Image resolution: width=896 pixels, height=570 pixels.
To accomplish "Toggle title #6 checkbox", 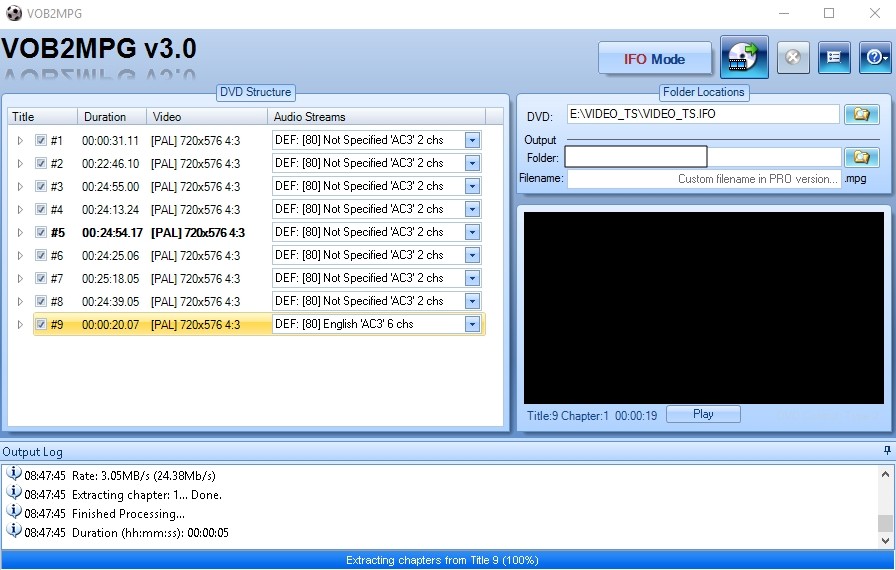I will click(x=41, y=255).
